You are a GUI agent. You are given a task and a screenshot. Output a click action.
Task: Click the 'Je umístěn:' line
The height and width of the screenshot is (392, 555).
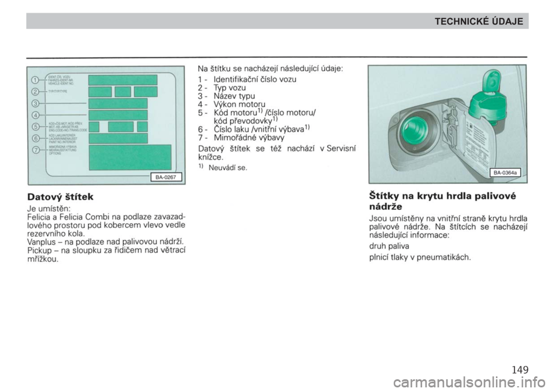click(x=49, y=209)
